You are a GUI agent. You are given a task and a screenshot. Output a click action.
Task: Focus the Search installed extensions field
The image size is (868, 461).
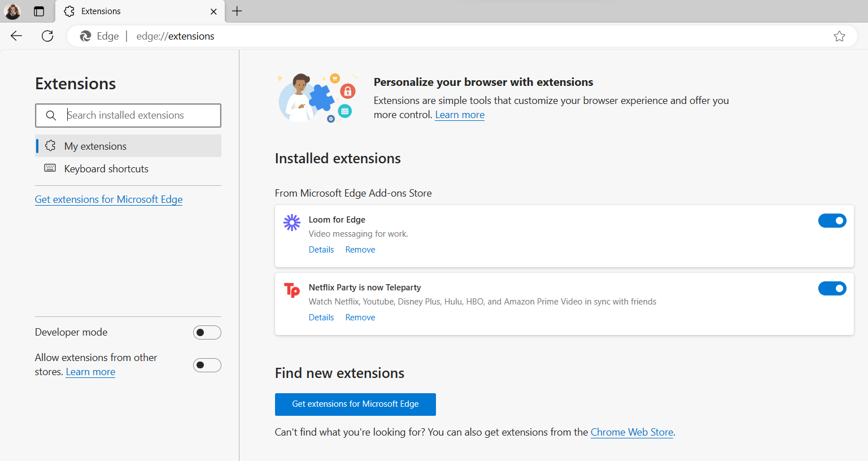coord(128,115)
